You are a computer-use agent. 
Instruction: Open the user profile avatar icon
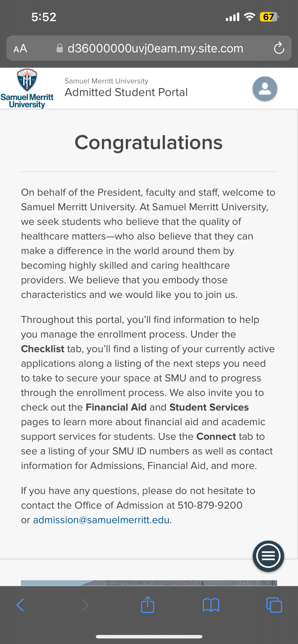265,89
